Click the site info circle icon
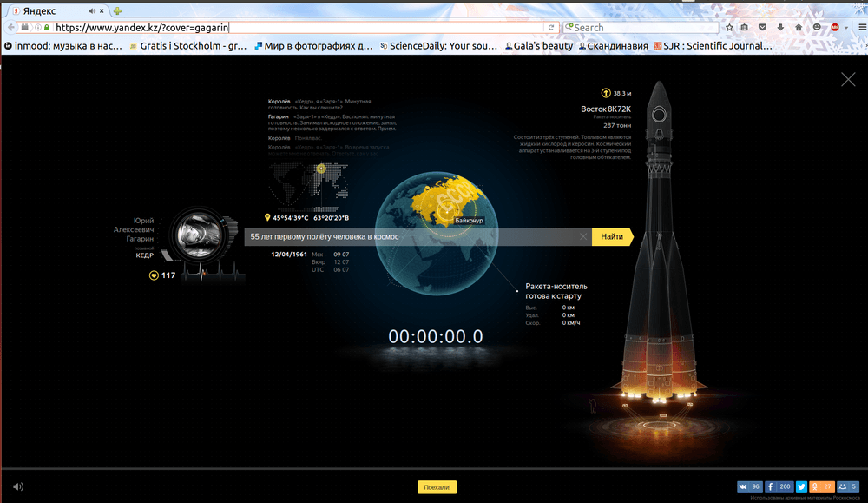 [x=38, y=27]
